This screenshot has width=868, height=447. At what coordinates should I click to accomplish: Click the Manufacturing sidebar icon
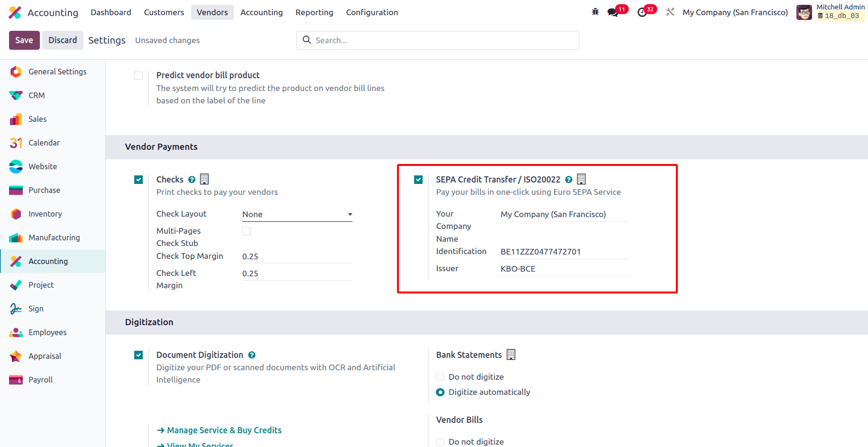(16, 237)
